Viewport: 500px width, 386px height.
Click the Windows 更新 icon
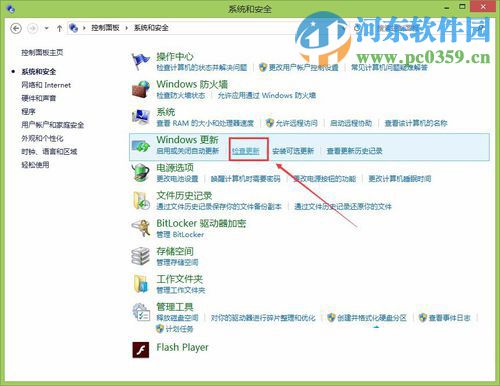pos(141,146)
